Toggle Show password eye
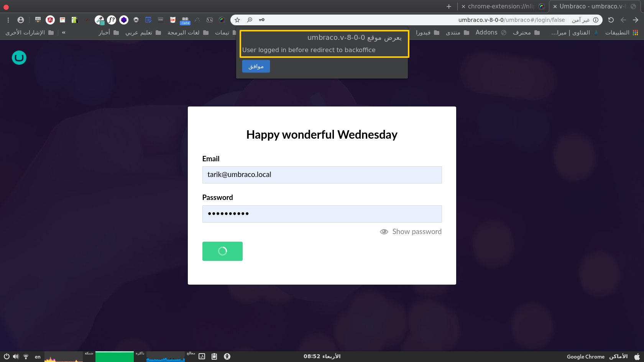The width and height of the screenshot is (644, 362). (x=384, y=232)
